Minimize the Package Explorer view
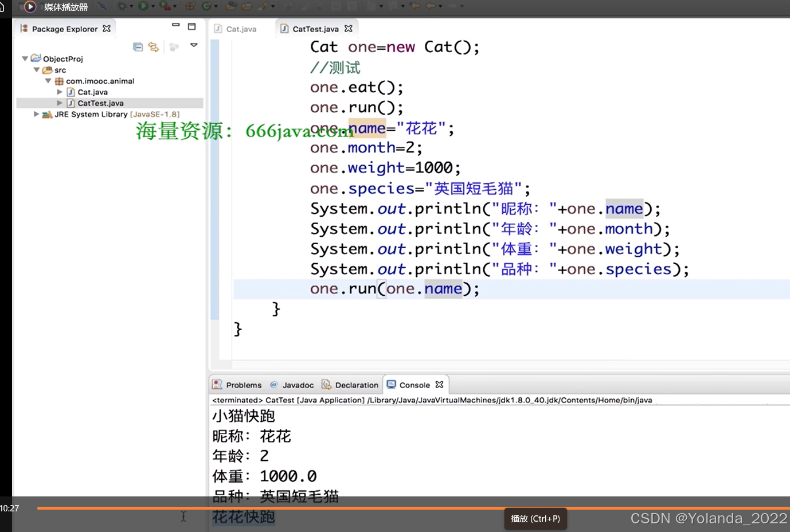 176,25
